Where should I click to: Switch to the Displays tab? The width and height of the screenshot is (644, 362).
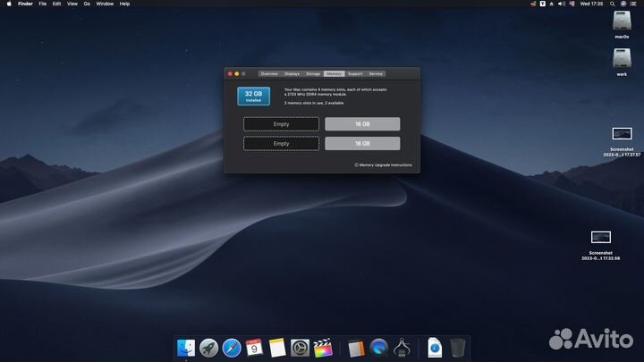click(292, 74)
